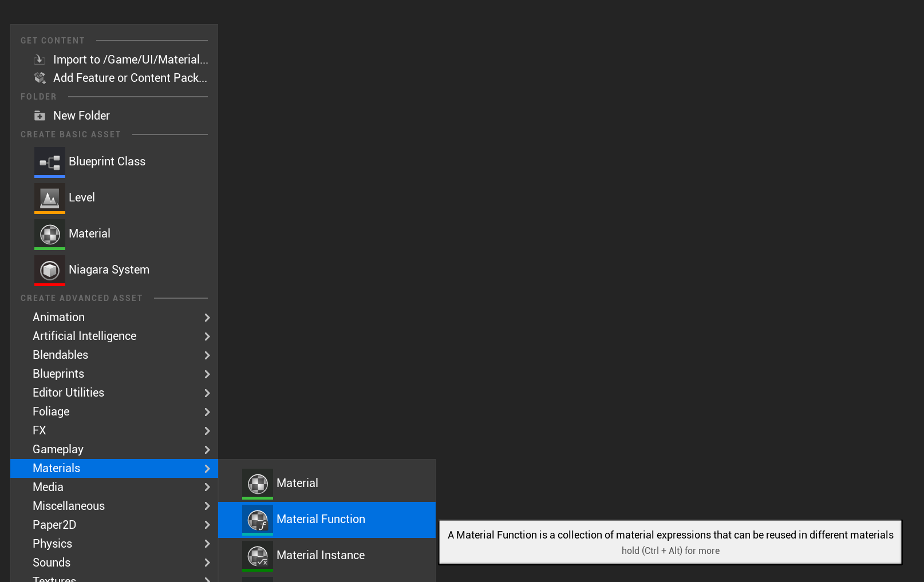Click the Level asset icon
This screenshot has height=582, width=924.
click(50, 198)
